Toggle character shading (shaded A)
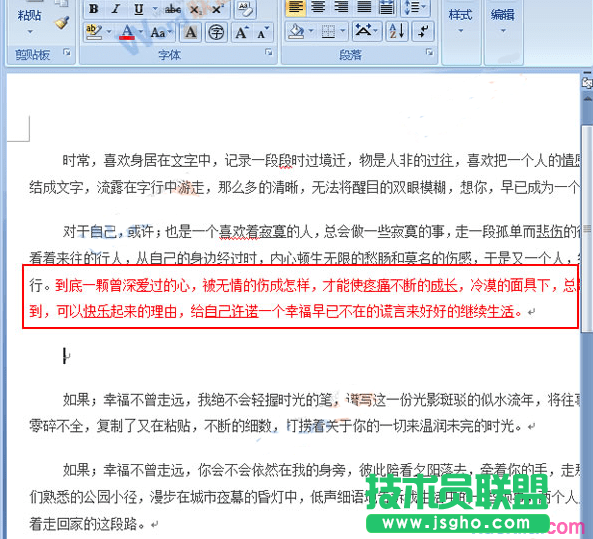This screenshot has width=593, height=539. tap(191, 32)
